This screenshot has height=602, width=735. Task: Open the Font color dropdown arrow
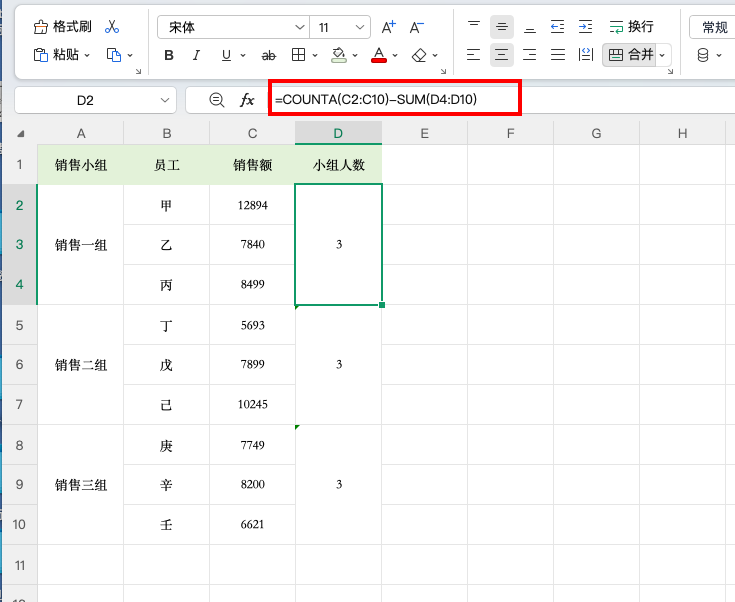tap(395, 55)
